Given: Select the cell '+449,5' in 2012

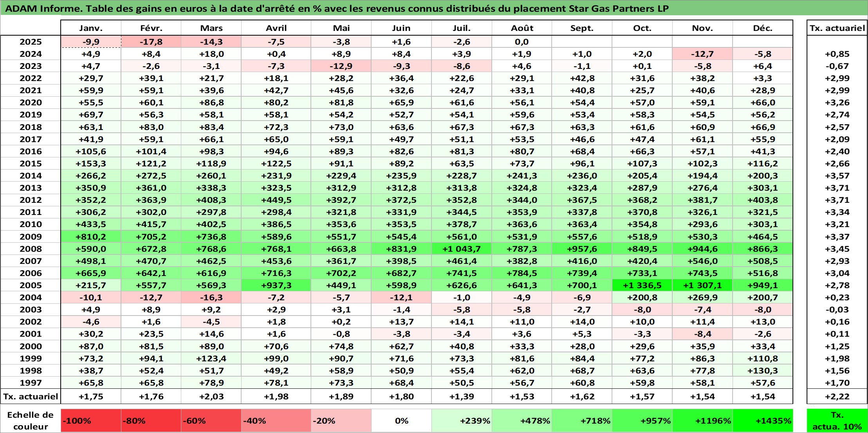Looking at the screenshot, I should (276, 200).
